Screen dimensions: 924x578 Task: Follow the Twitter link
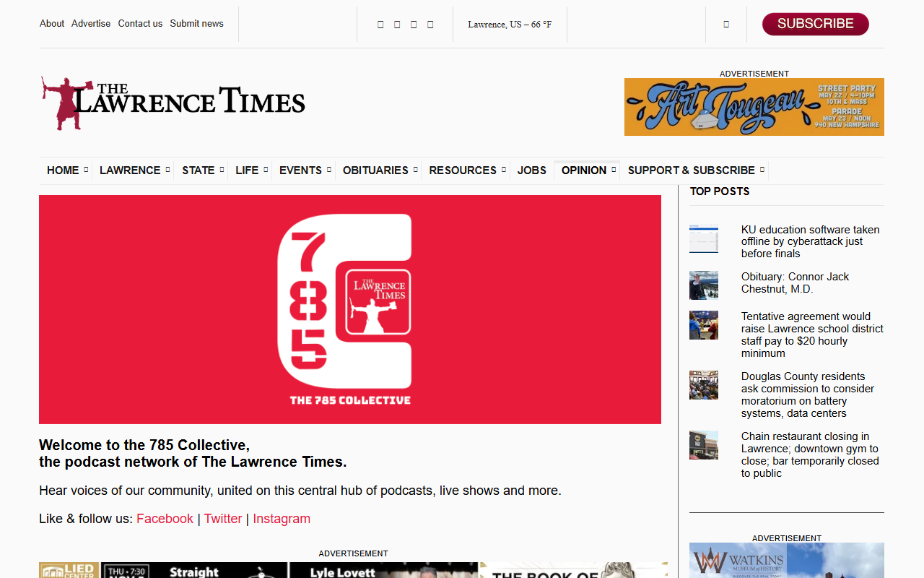(223, 519)
